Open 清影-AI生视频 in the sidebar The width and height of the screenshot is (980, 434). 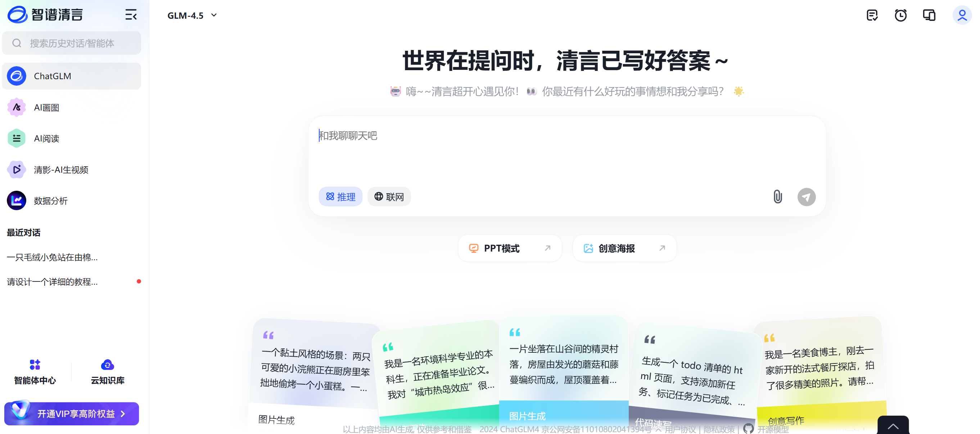coord(72,169)
